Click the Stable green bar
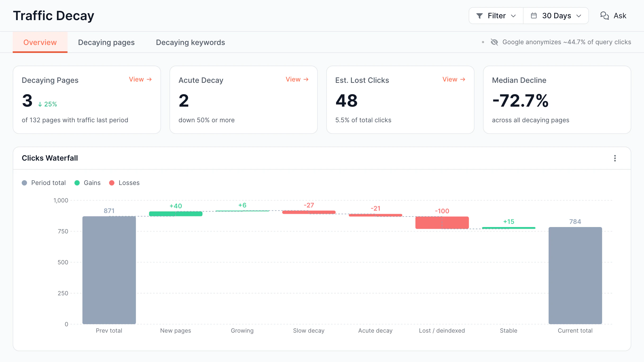 (x=509, y=228)
